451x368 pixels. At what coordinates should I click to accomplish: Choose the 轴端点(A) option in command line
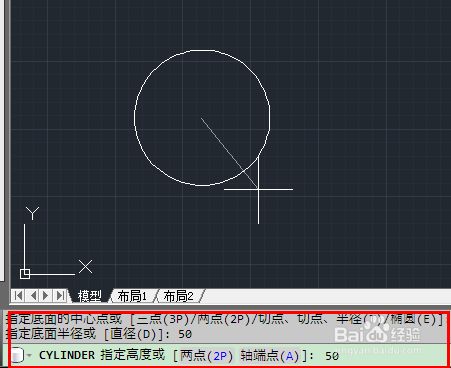tap(269, 356)
